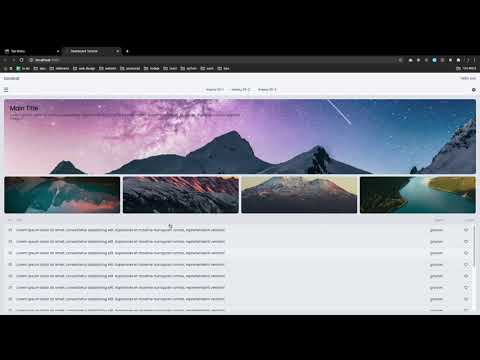Screen dimensions: 480x360
Task: Click the localhost address bar
Action: pos(213,60)
